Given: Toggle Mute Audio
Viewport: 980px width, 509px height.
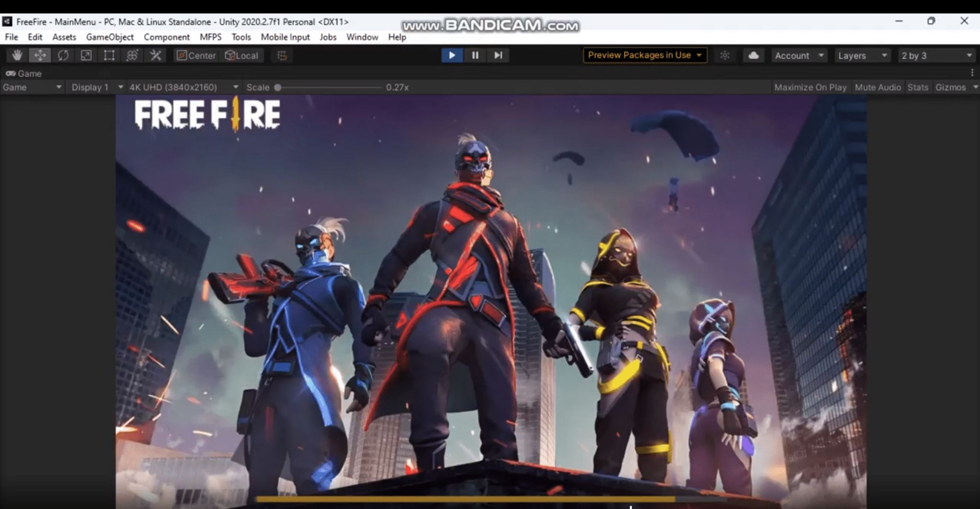Looking at the screenshot, I should point(878,87).
